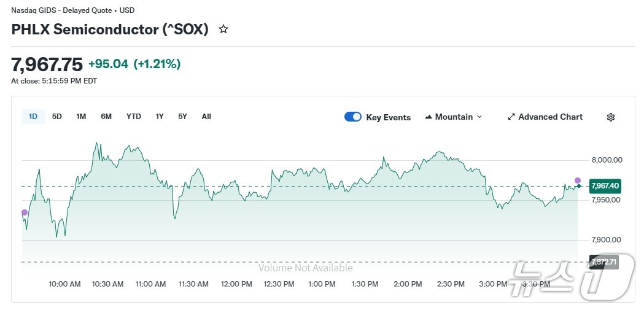This screenshot has height=310, width=644.
Task: Select the 6M time range
Action: point(106,117)
